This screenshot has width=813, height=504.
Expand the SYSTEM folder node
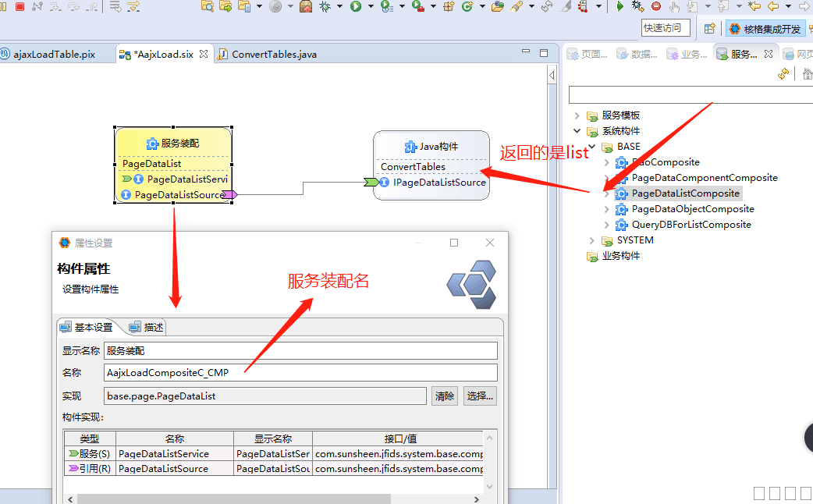(592, 240)
